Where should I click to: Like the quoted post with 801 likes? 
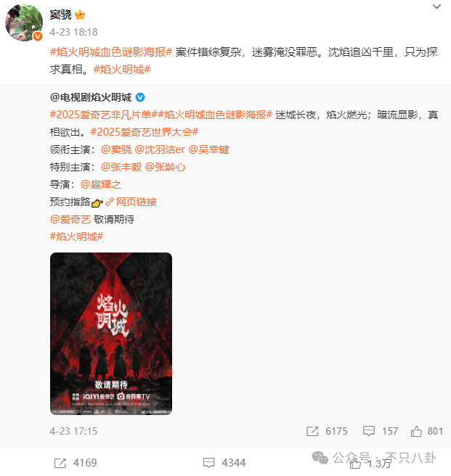click(x=427, y=431)
